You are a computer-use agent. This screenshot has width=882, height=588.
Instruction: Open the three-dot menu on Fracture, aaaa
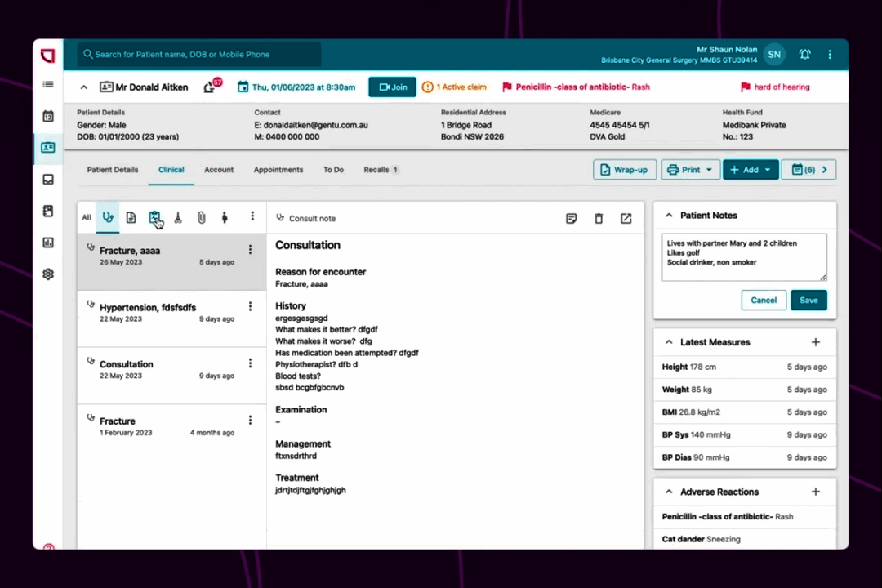coord(250,249)
